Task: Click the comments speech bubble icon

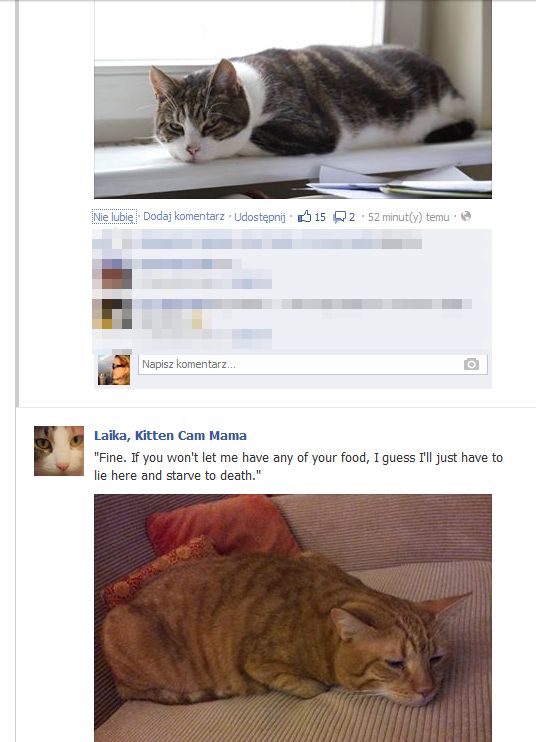Action: tap(339, 217)
